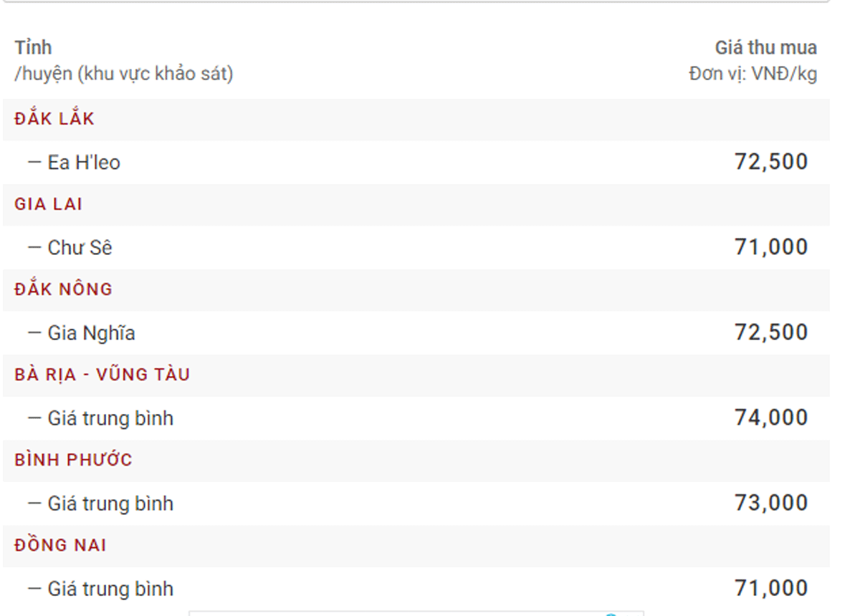Click the ĐẮK NÔNG province heading
This screenshot has width=860, height=616.
pos(64,289)
